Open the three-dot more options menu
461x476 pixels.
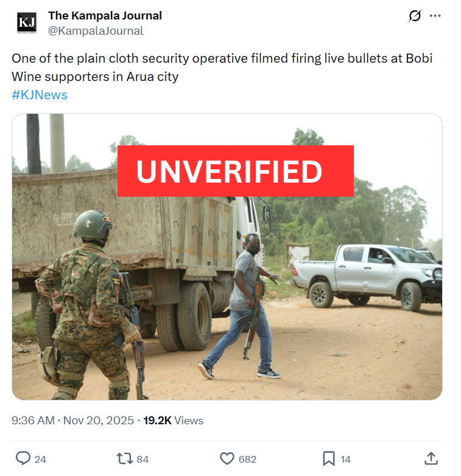click(x=435, y=16)
